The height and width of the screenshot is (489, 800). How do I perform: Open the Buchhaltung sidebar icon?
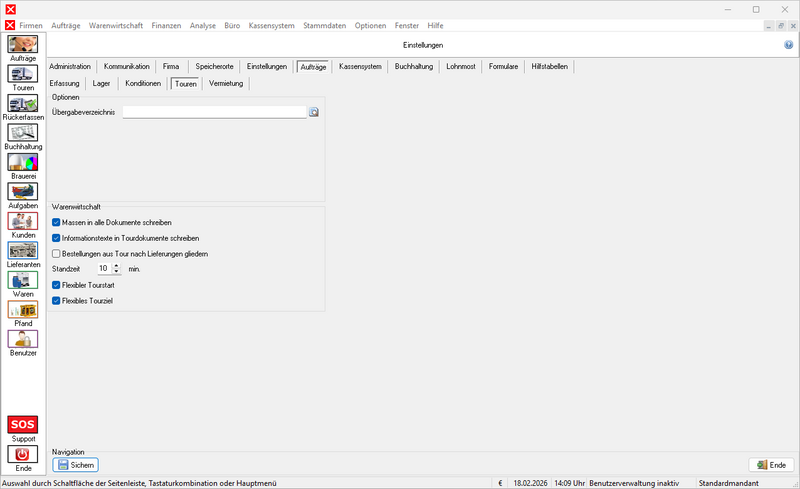pos(22,132)
